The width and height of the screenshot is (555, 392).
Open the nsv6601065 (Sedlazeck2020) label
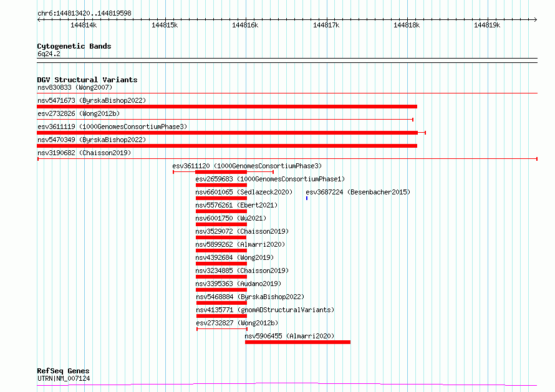[244, 192]
